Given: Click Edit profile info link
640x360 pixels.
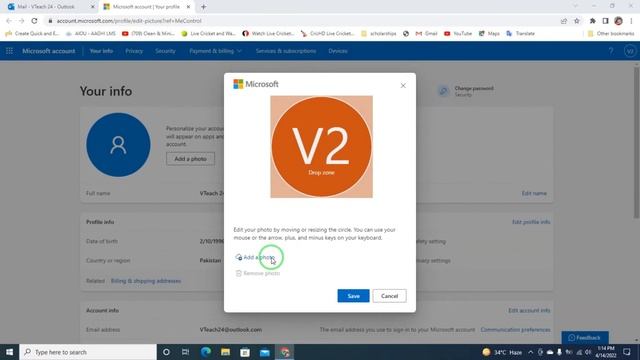Looking at the screenshot, I should (531, 222).
